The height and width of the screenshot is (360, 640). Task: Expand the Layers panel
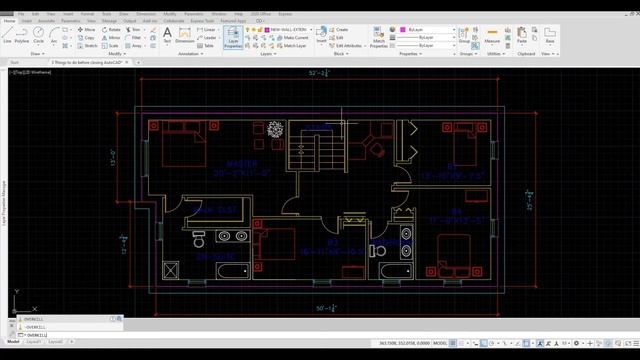pos(268,54)
